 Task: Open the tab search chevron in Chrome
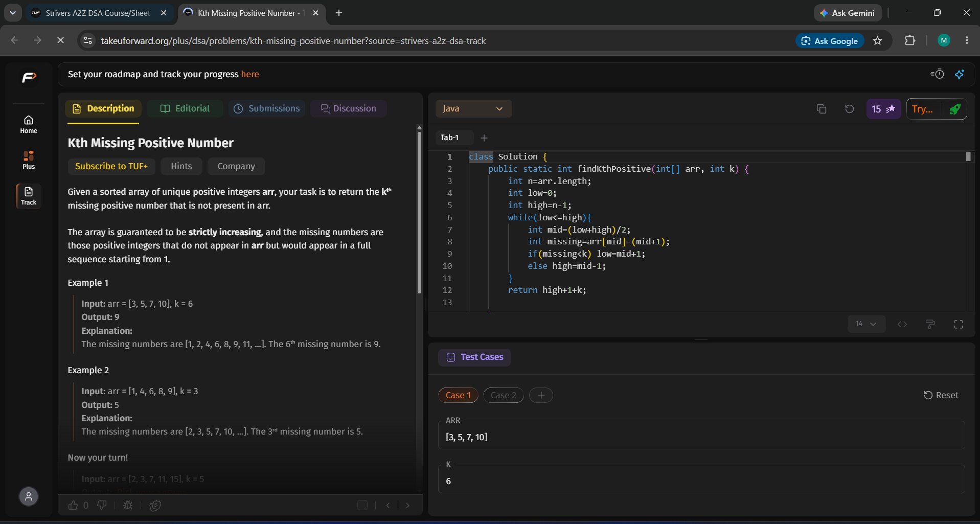(x=13, y=13)
